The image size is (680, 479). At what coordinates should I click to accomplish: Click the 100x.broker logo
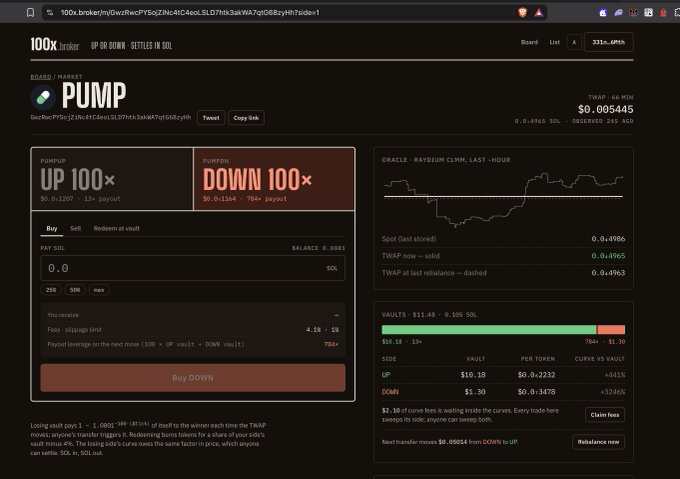55,45
